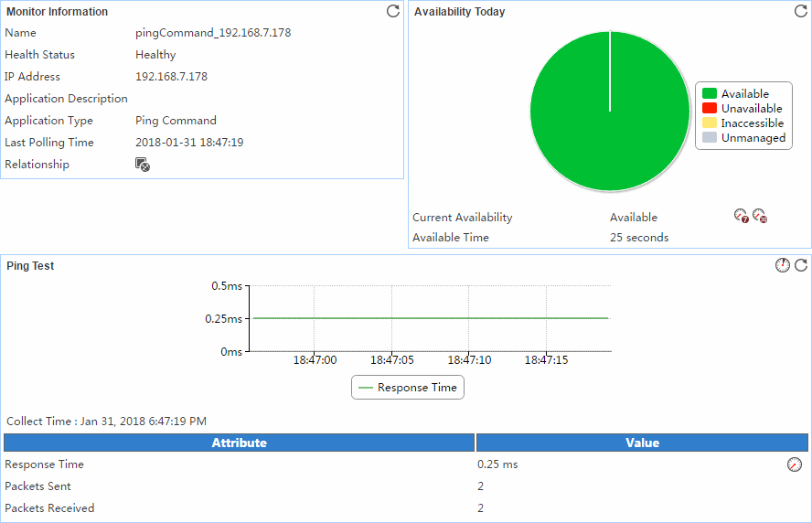Click the Response Time line in chart

coord(431,318)
